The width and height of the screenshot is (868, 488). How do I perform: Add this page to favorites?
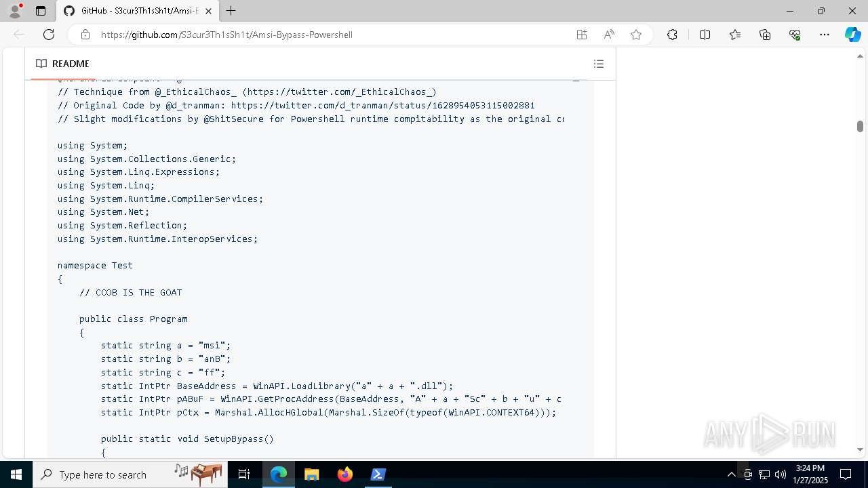tap(636, 35)
